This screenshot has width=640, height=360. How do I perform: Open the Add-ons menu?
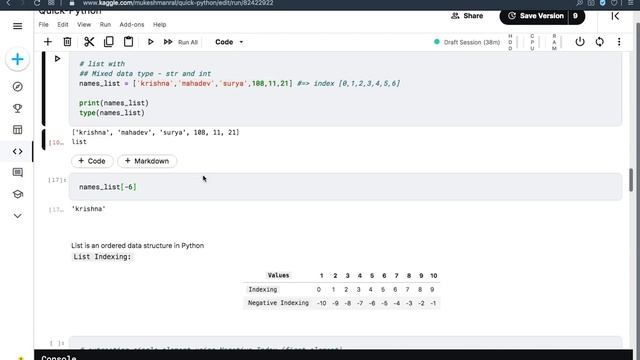point(132,24)
